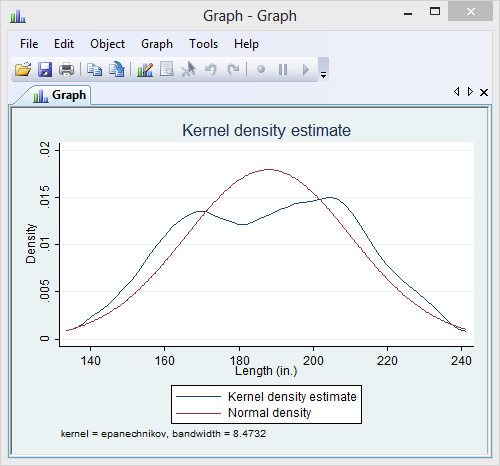Start the Graph Editor icon

click(145, 69)
